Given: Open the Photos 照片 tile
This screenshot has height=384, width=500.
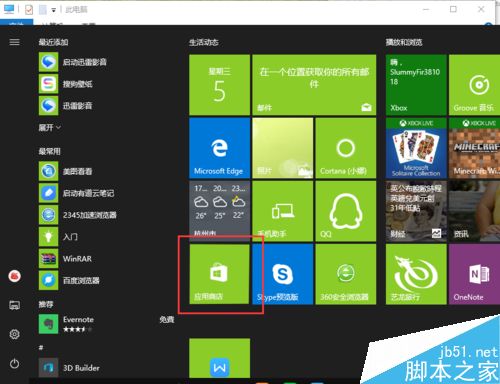Looking at the screenshot, I should pyautogui.click(x=283, y=148).
